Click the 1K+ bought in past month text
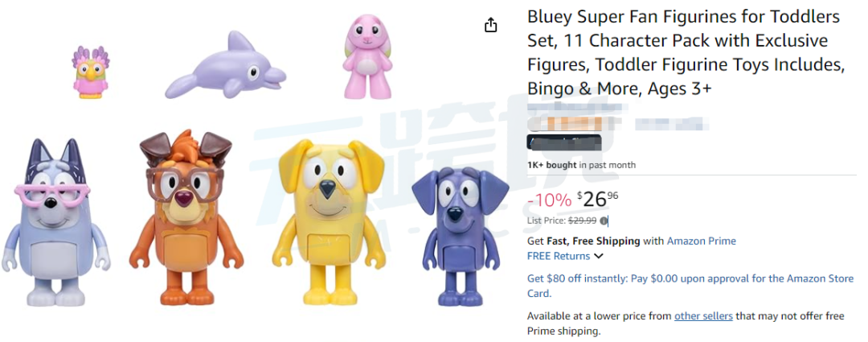The width and height of the screenshot is (868, 342). coord(581,165)
